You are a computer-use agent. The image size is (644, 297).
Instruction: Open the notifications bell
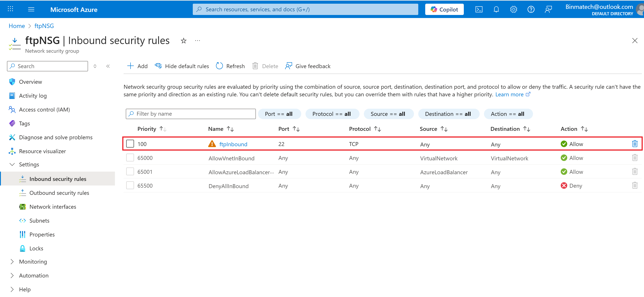[x=496, y=10]
